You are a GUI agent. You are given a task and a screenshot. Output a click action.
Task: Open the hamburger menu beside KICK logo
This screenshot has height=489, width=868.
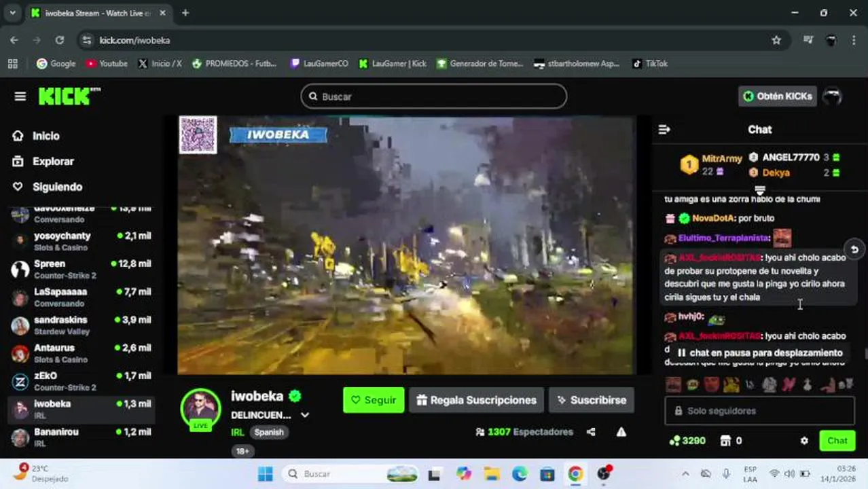pos(20,96)
